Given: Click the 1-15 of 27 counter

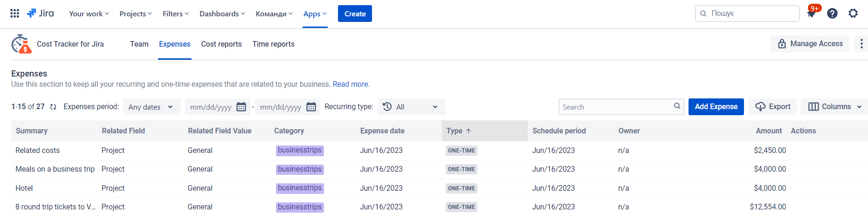Looking at the screenshot, I should (28, 107).
